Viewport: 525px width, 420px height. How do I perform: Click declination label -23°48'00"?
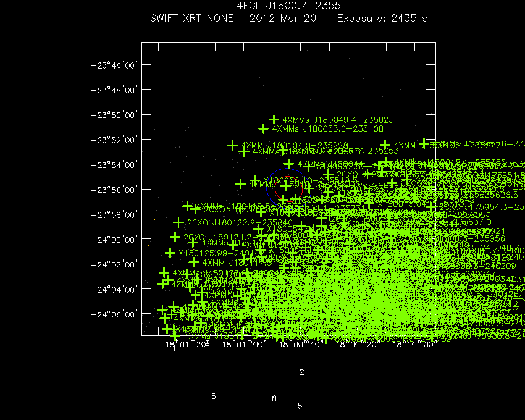coord(115,90)
